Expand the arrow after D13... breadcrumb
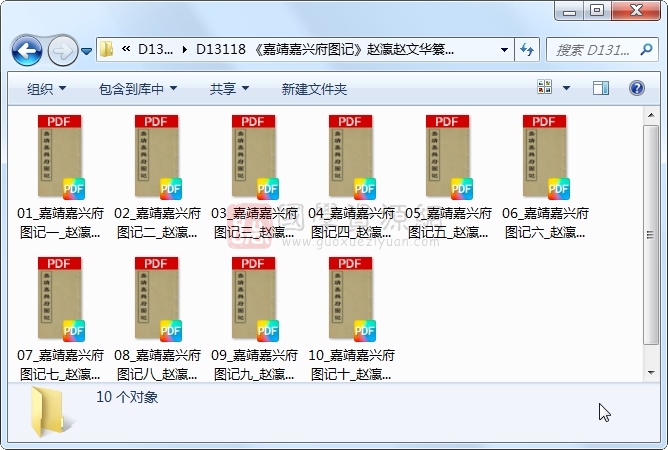This screenshot has width=668, height=450. click(184, 50)
